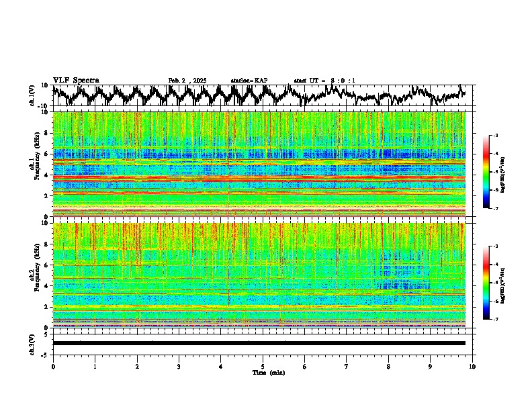Click the ch.1 voltage waveform trace panel
The image size is (532, 411).
coord(263,95)
